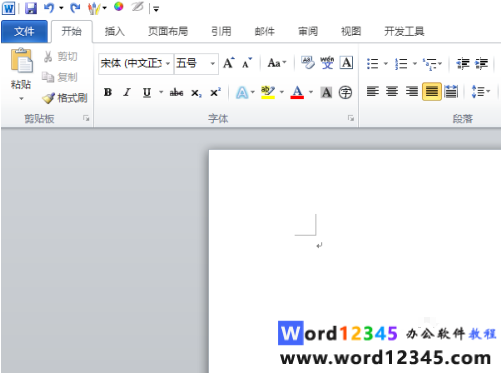Open highlight color dropdown arrow

pyautogui.click(x=282, y=92)
